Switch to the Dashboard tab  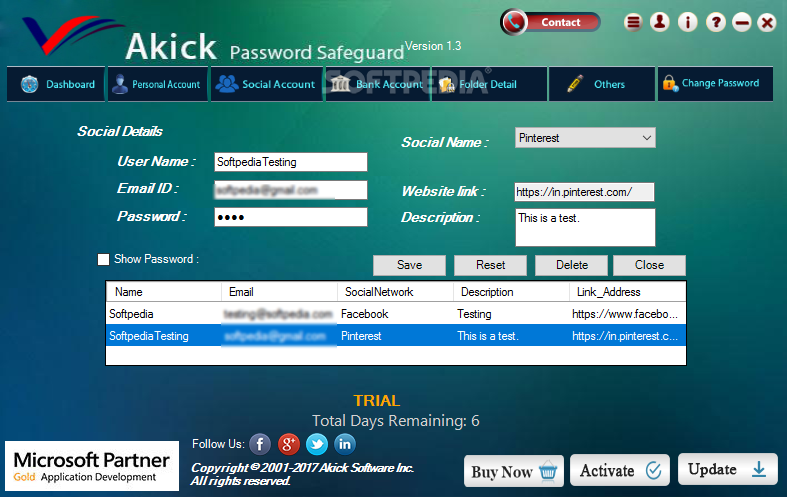click(x=56, y=84)
